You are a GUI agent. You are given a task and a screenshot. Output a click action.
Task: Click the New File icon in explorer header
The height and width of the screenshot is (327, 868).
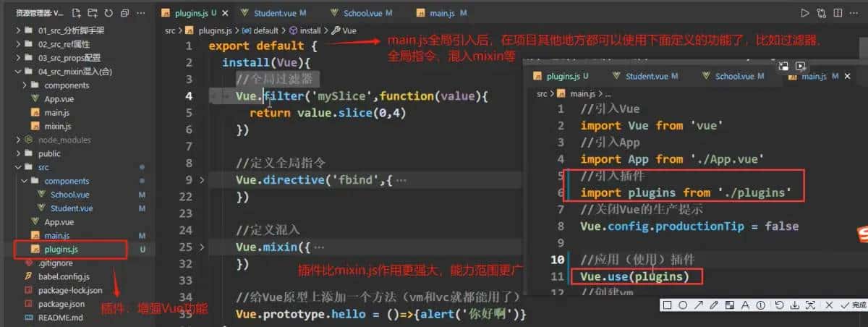coord(76,13)
